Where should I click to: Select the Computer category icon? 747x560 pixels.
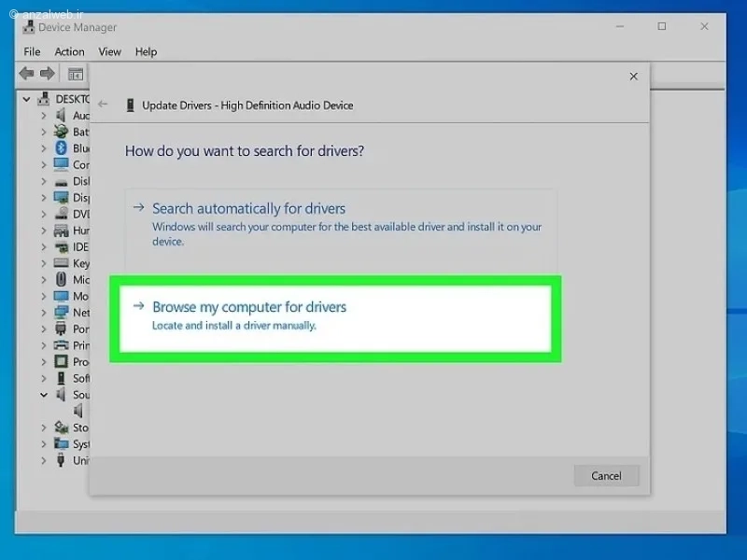61,164
